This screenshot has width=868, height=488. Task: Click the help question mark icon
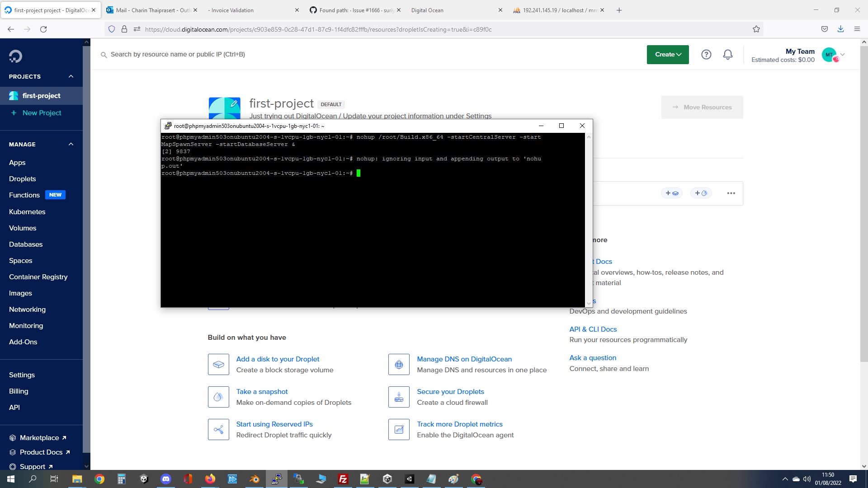click(x=706, y=54)
